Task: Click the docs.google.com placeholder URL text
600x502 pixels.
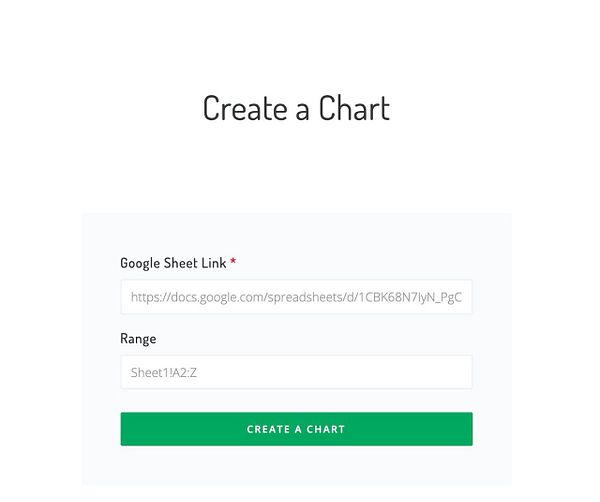Action: tap(296, 297)
